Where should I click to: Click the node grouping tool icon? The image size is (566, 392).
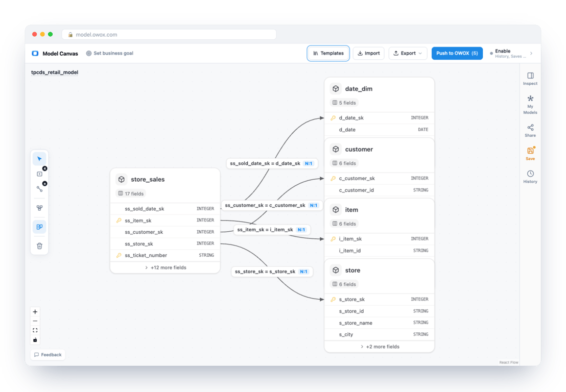coord(40,208)
